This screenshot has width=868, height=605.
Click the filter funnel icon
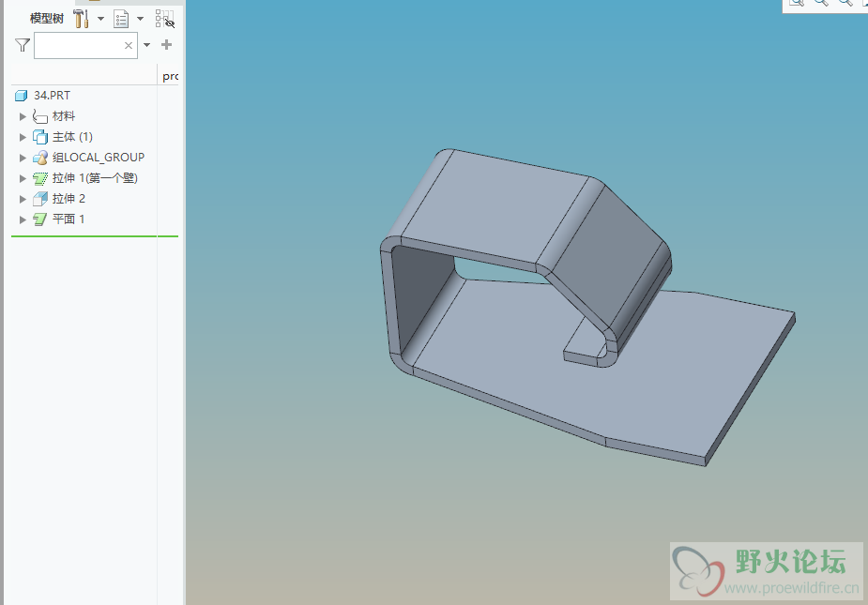(x=23, y=45)
